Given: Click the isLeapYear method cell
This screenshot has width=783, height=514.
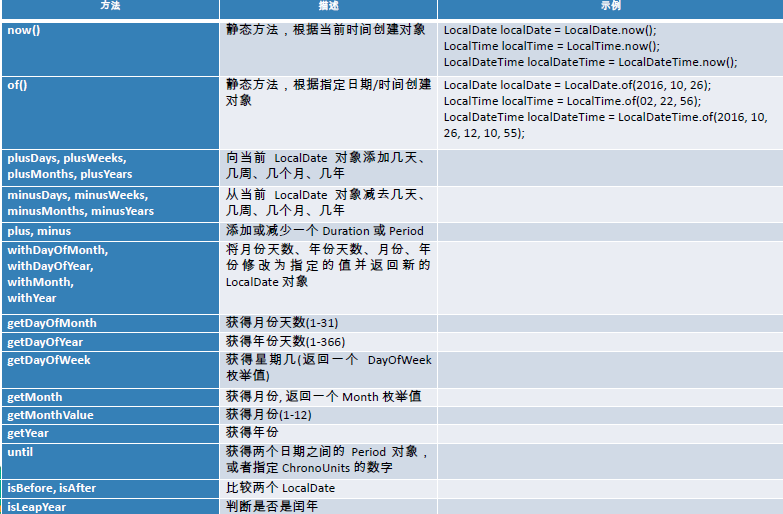Looking at the screenshot, I should pyautogui.click(x=110, y=507).
